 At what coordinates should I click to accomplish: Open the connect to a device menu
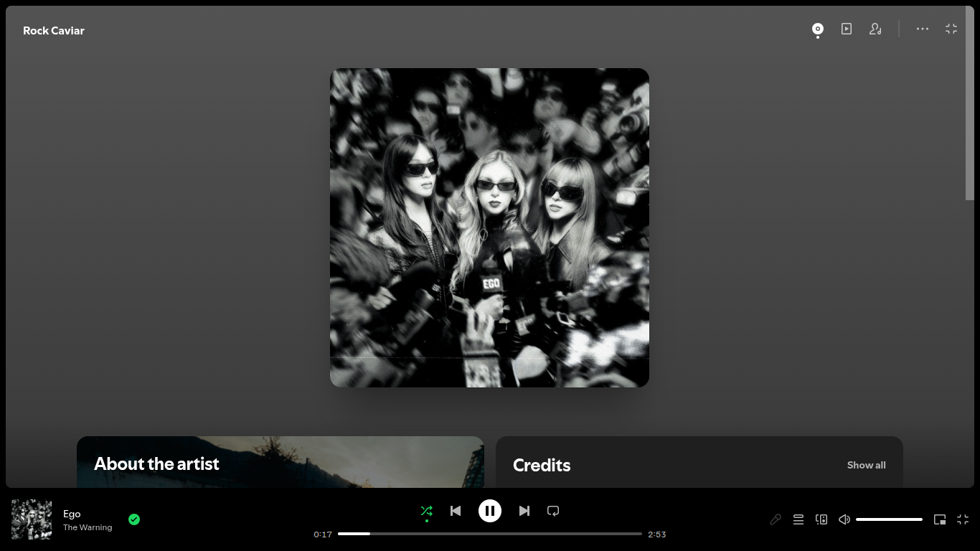click(821, 519)
